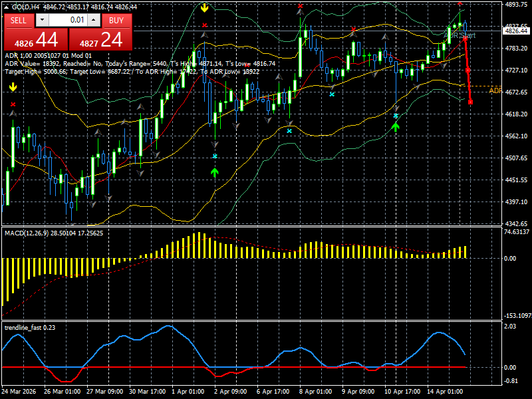Select the middle marker on red projection line

(x=468, y=70)
